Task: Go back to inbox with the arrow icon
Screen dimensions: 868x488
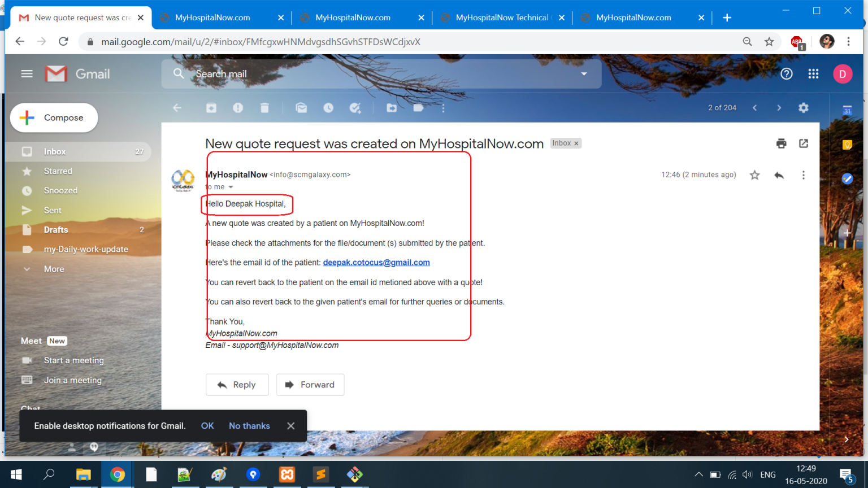Action: (177, 108)
